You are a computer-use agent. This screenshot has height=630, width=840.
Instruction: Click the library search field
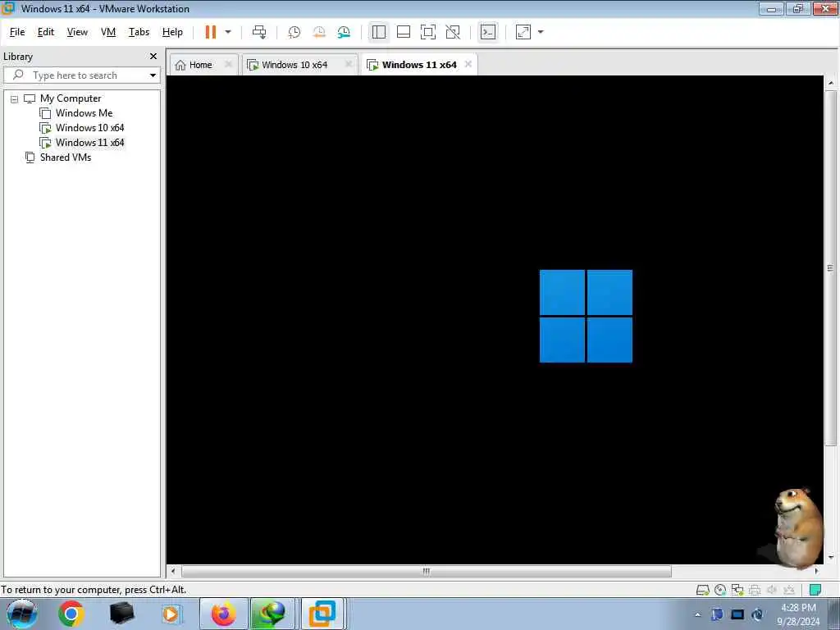pos(80,75)
